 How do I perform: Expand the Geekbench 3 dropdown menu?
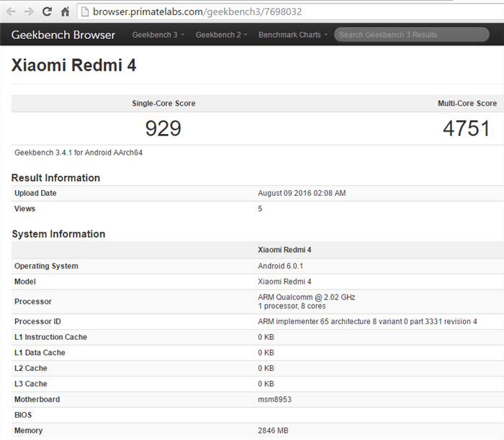[158, 35]
